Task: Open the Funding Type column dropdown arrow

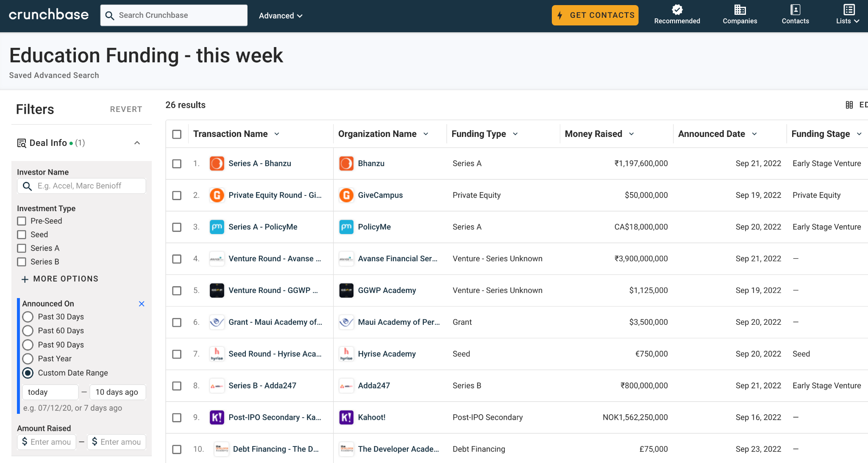Action: click(515, 134)
